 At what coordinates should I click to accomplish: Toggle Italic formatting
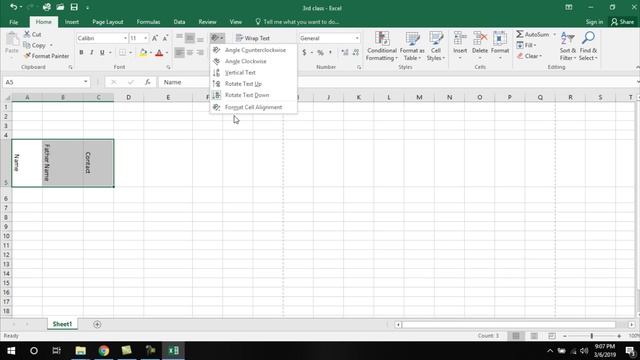click(91, 52)
